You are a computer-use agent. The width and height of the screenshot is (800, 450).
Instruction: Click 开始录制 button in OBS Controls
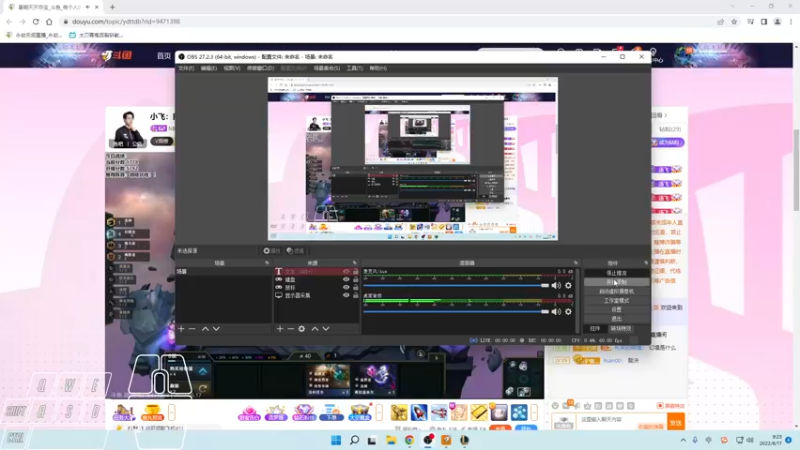coord(616,282)
